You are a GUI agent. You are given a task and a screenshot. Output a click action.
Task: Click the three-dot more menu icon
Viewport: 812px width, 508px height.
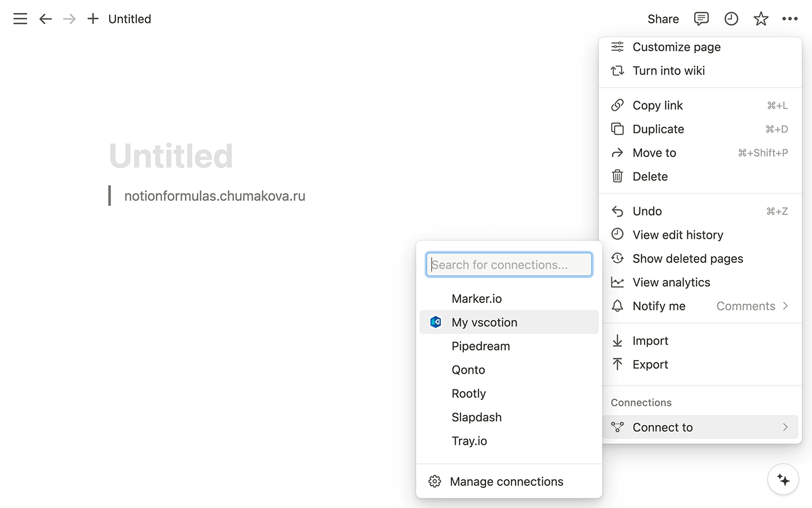pyautogui.click(x=790, y=19)
